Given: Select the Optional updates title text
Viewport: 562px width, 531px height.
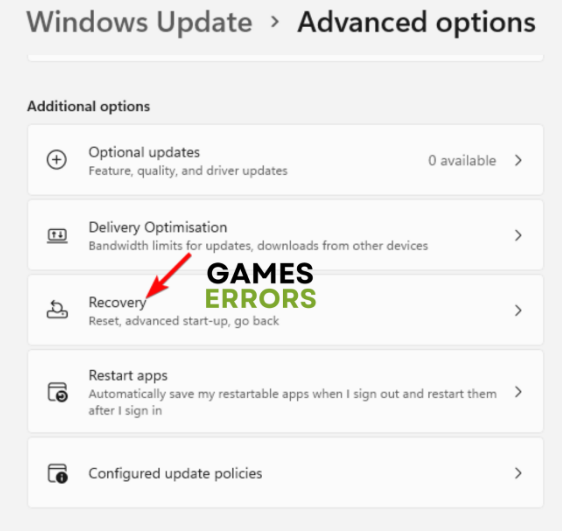Looking at the screenshot, I should [x=144, y=153].
